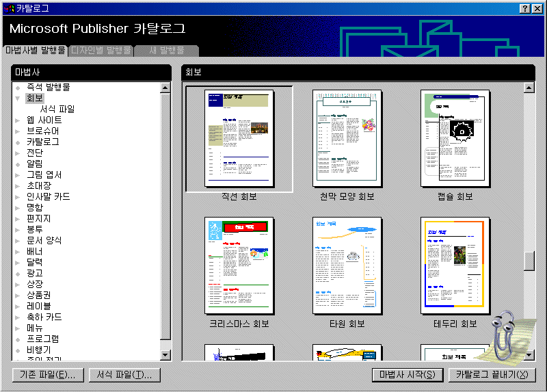Close the 카탈로그 dialog window
547x392 pixels.
(x=537, y=9)
